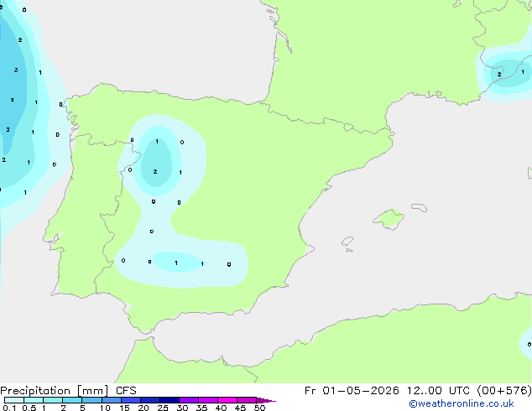Click the legend scale label "40"

point(221,408)
